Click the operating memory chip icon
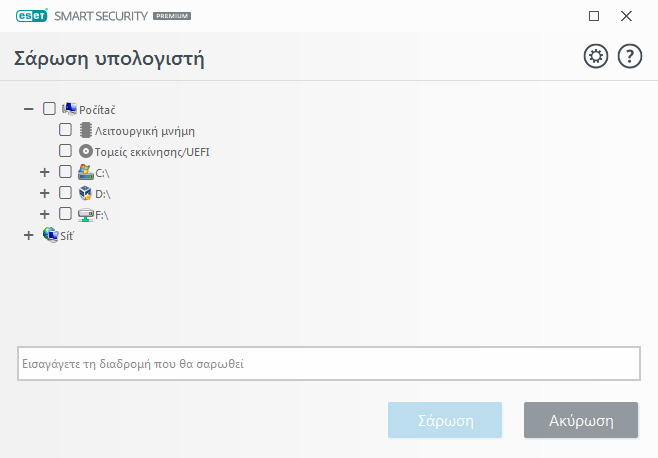Screen dimensions: 658x458 tap(85, 130)
